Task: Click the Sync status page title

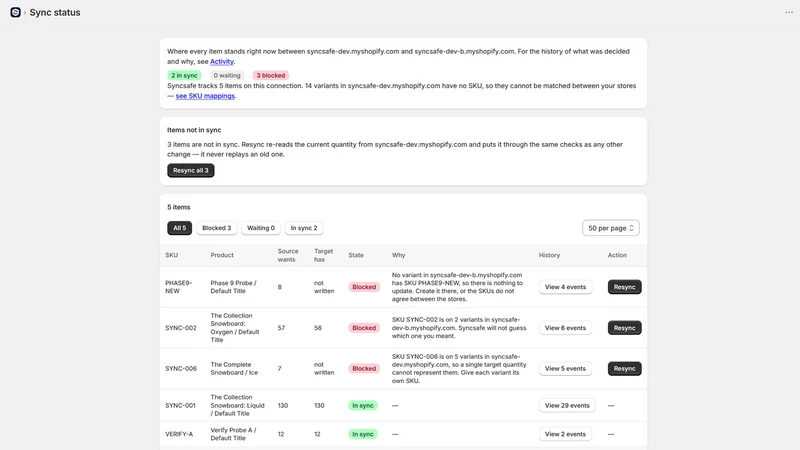Action: [x=55, y=12]
